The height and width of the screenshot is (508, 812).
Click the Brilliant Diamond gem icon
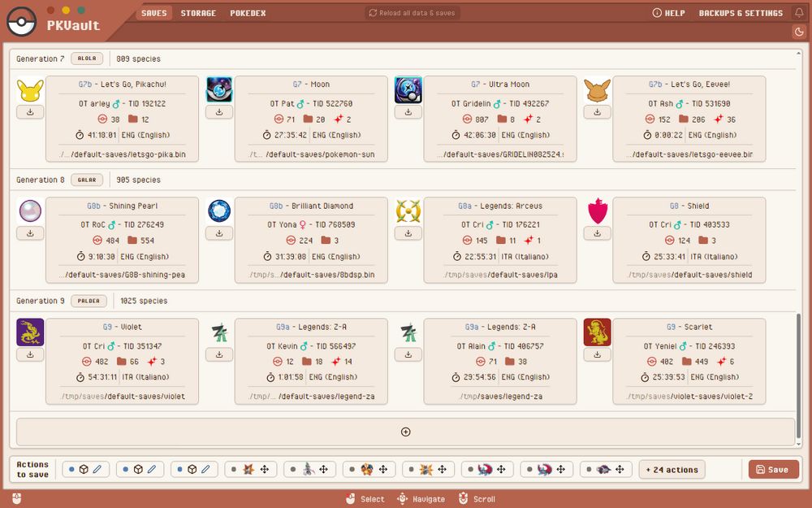coord(219,211)
